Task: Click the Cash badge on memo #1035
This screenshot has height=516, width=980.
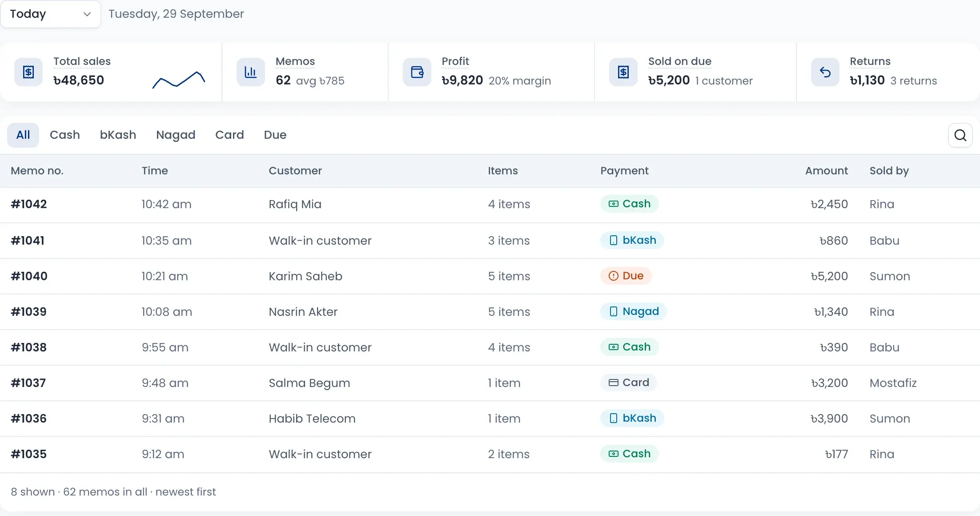Action: 629,454
